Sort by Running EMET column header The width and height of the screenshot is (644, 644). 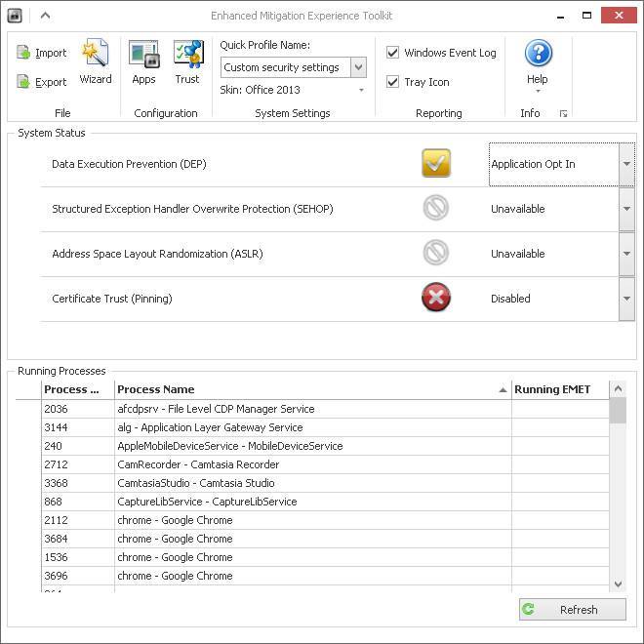pos(560,389)
